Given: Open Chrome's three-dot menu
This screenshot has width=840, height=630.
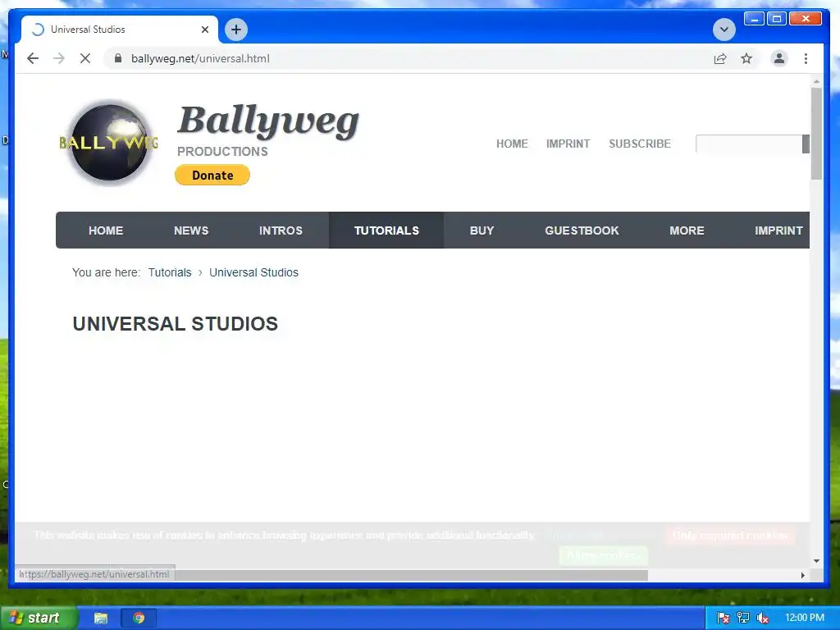Looking at the screenshot, I should point(806,58).
